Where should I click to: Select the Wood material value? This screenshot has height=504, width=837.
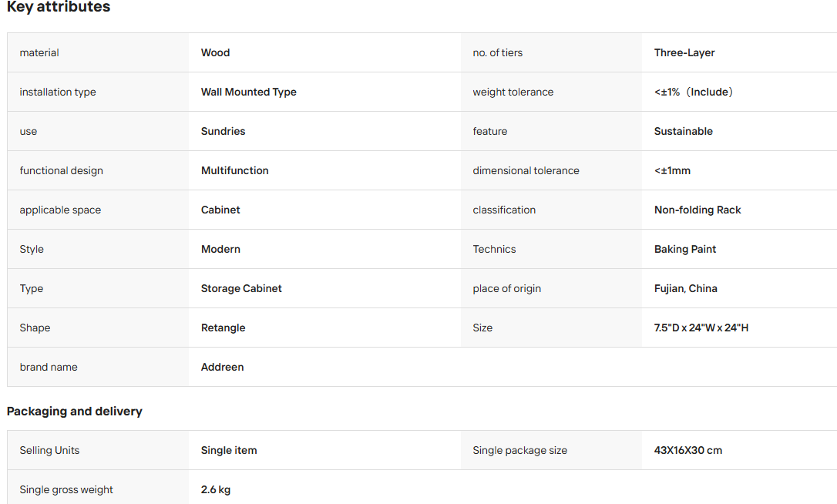coord(215,53)
